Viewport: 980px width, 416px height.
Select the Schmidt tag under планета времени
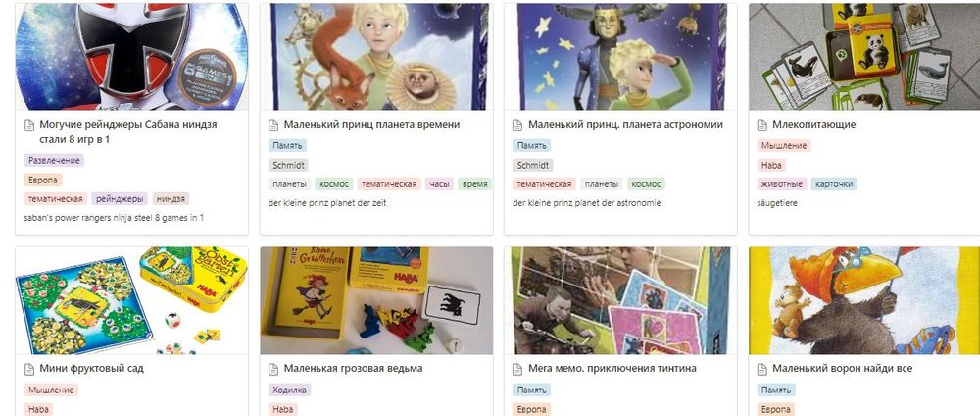[x=287, y=165]
